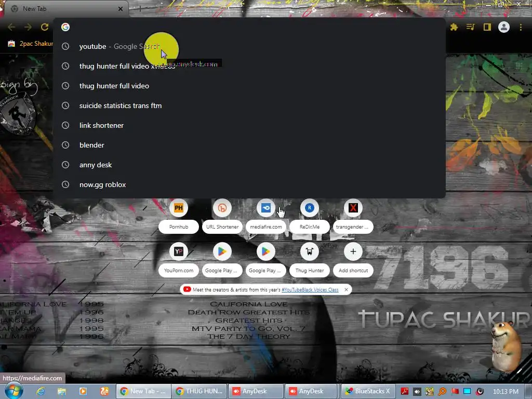Open the URL Shortener shortcut tile
The width and height of the screenshot is (532, 399).
point(222,216)
